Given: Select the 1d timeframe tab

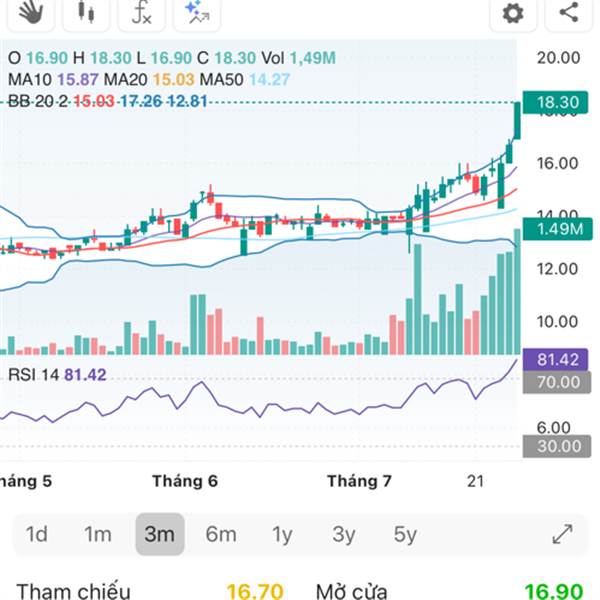Looking at the screenshot, I should pyautogui.click(x=36, y=534).
